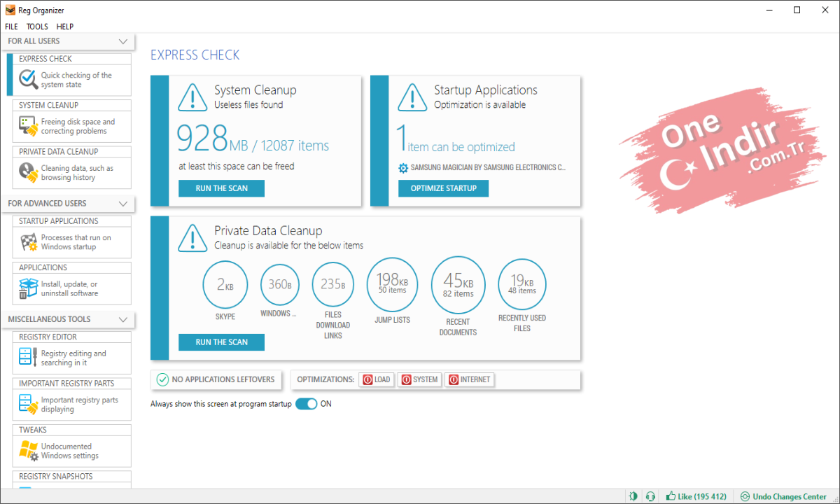Click the Samsung Magician gear icon
Viewport: 840px width, 504px height.
(402, 168)
